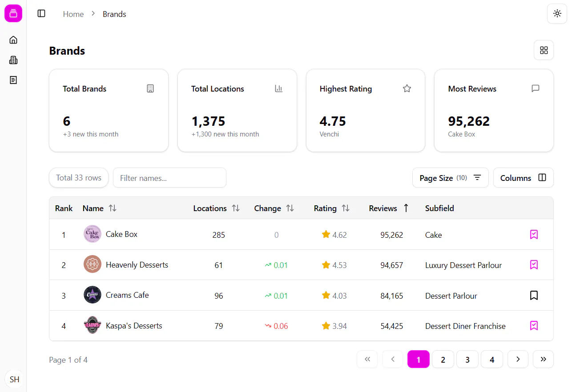Open the document list icon in sidebar
Viewport: 576px width, 392px height.
tap(13, 80)
